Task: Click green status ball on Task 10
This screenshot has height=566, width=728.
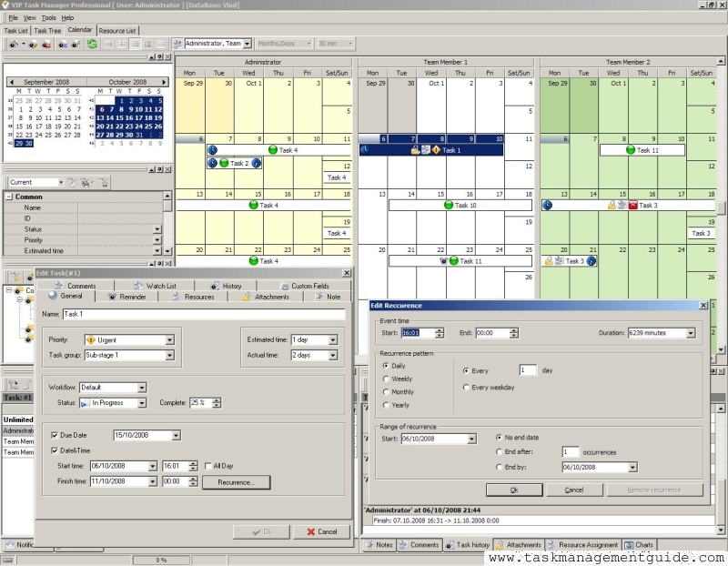Action: [x=449, y=206]
